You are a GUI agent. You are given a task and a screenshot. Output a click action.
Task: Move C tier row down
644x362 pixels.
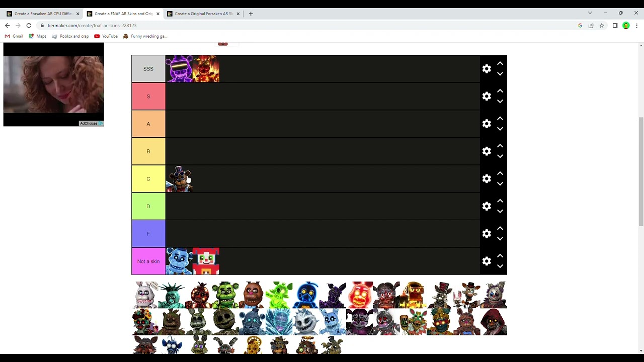(x=500, y=184)
